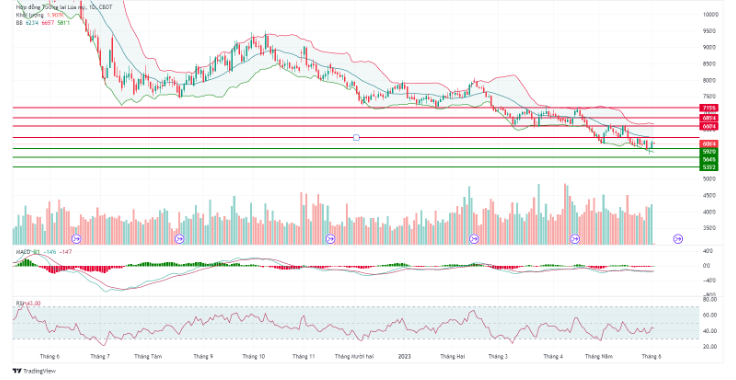Click the rollover marker between Tháng 6 and Tháng 7
Screen dimensions: 736x380
click(x=76, y=239)
